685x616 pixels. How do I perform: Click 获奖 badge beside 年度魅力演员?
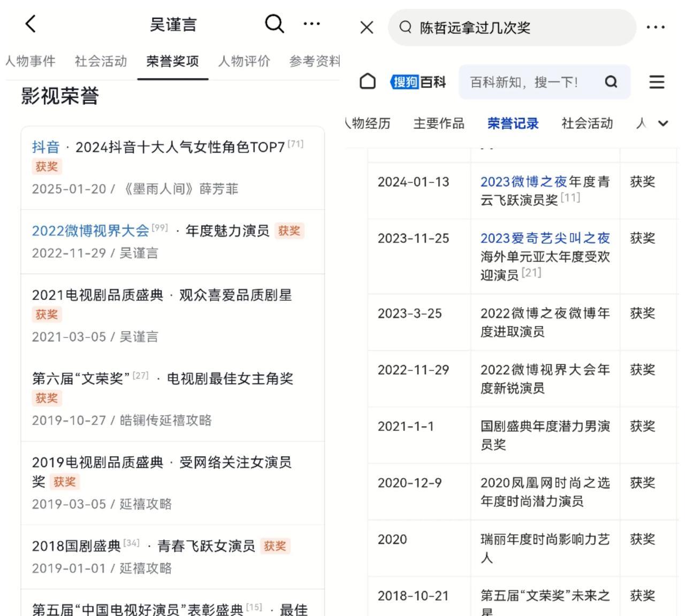pos(289,231)
